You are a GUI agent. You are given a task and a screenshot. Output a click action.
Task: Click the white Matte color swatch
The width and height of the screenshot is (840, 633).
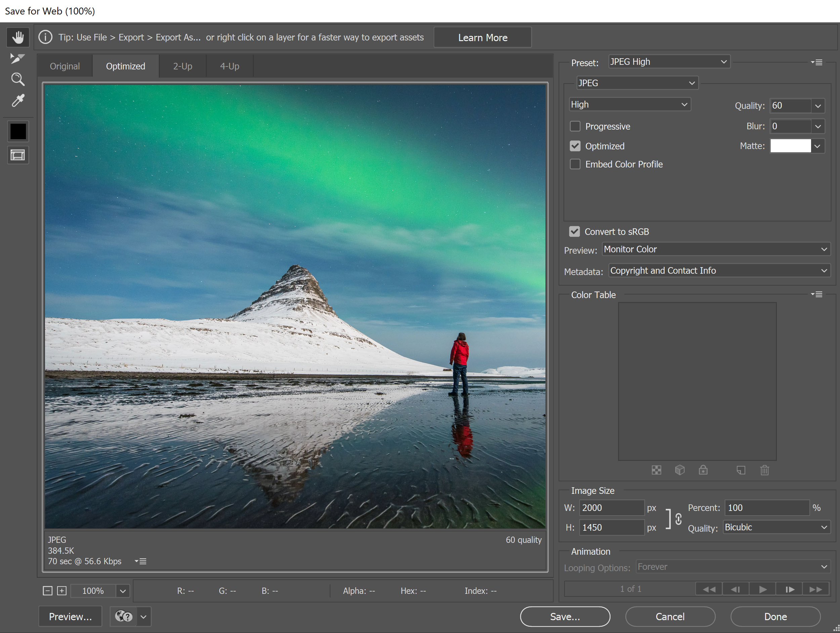click(x=790, y=146)
